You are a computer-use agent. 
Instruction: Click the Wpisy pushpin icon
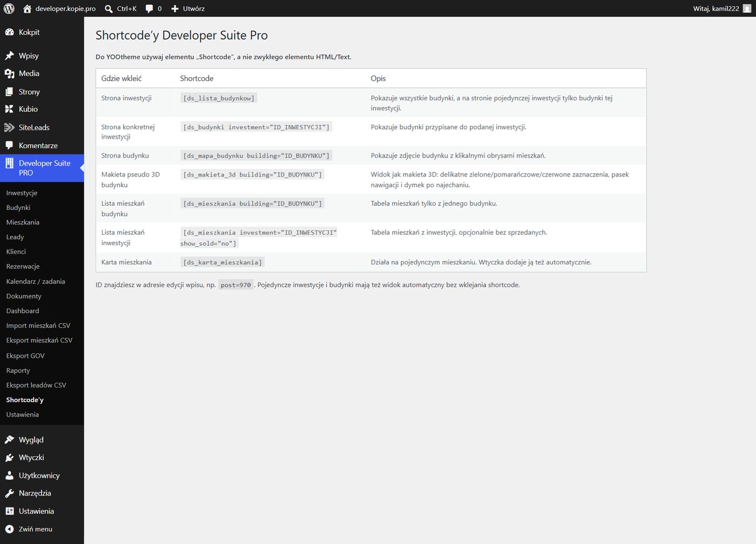[x=9, y=56]
